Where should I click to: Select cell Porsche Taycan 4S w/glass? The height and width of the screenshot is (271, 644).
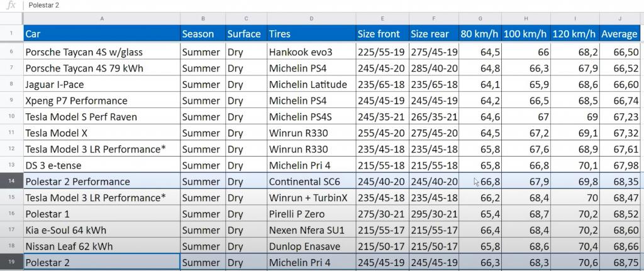click(102, 52)
